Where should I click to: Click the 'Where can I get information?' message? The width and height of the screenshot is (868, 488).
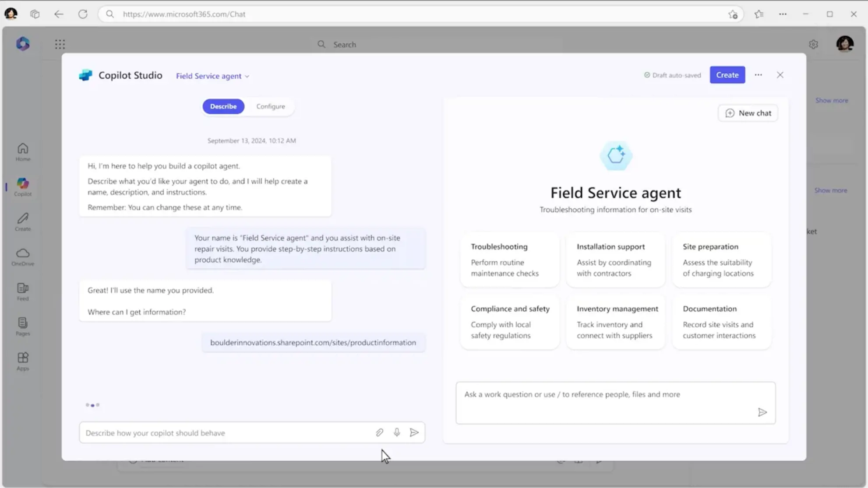pyautogui.click(x=137, y=312)
